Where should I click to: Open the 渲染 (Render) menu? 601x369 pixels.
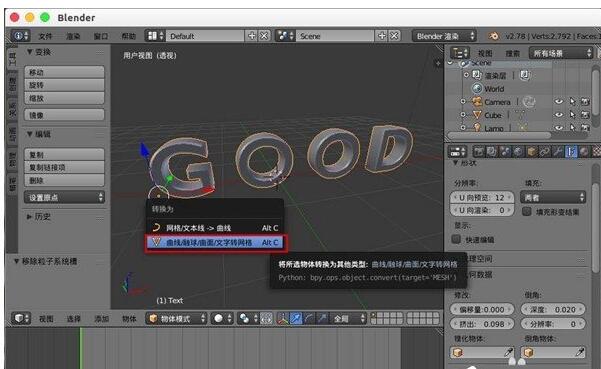(73, 36)
